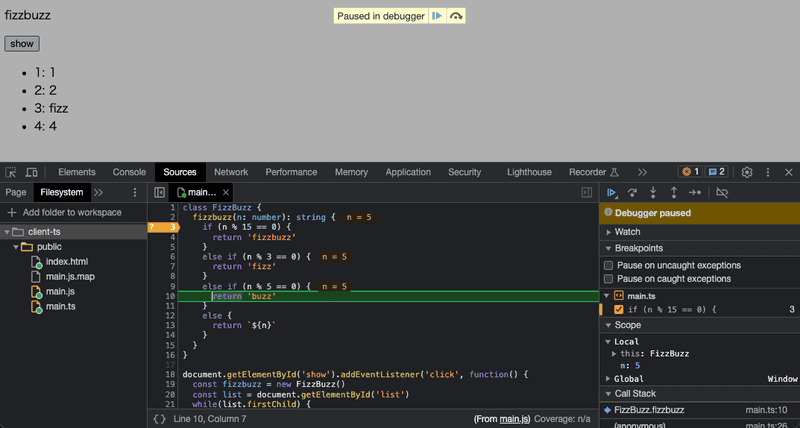The image size is (800, 428).
Task: Show more DevTools tabs chevron
Action: click(642, 172)
